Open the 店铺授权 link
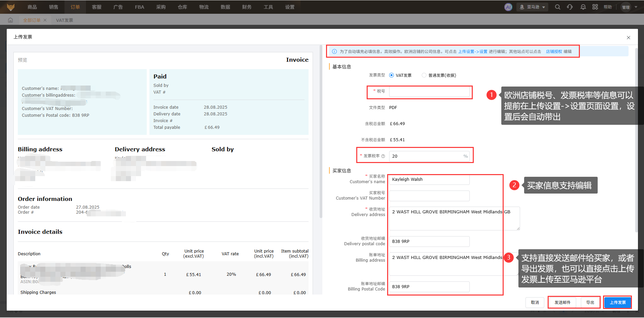The width and height of the screenshot is (644, 318). 554,52
